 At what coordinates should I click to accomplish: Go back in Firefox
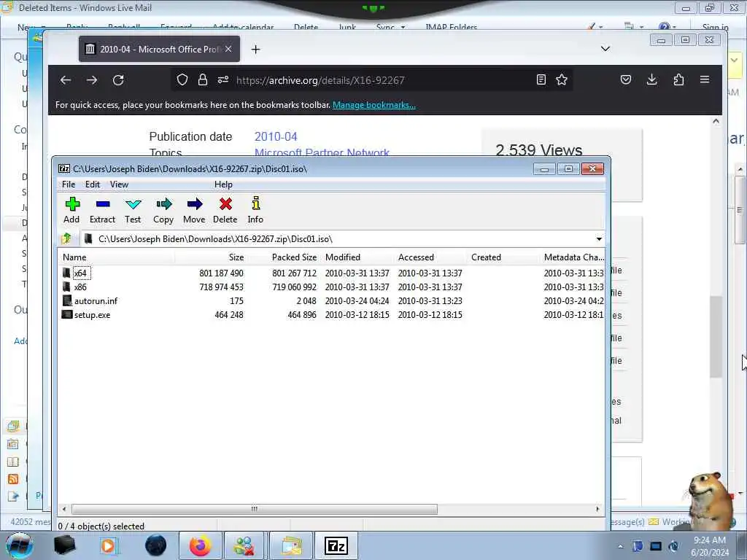66,80
